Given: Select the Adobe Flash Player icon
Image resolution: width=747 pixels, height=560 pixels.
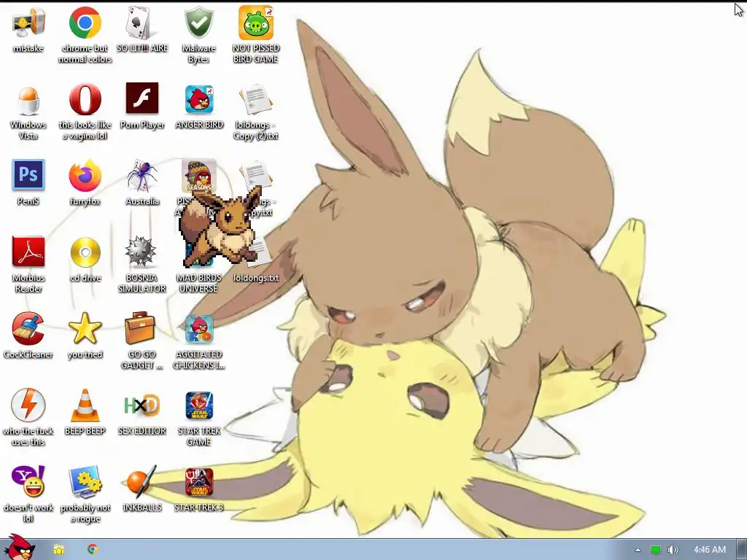Looking at the screenshot, I should [142, 98].
